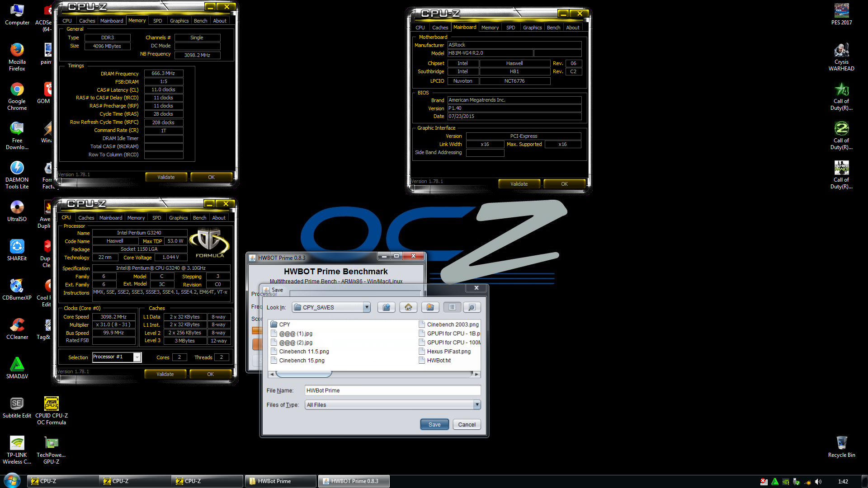Click the Home folder icon in Save dialog

pos(408,307)
